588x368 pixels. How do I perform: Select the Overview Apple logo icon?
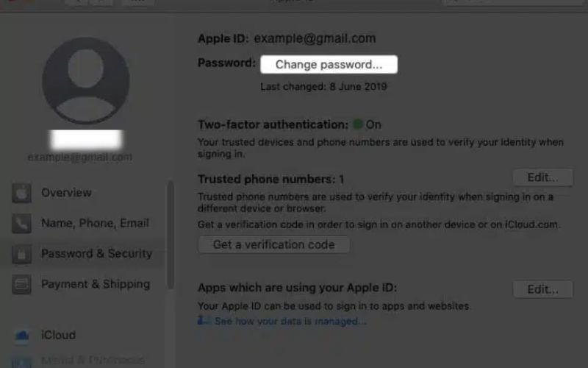click(21, 193)
